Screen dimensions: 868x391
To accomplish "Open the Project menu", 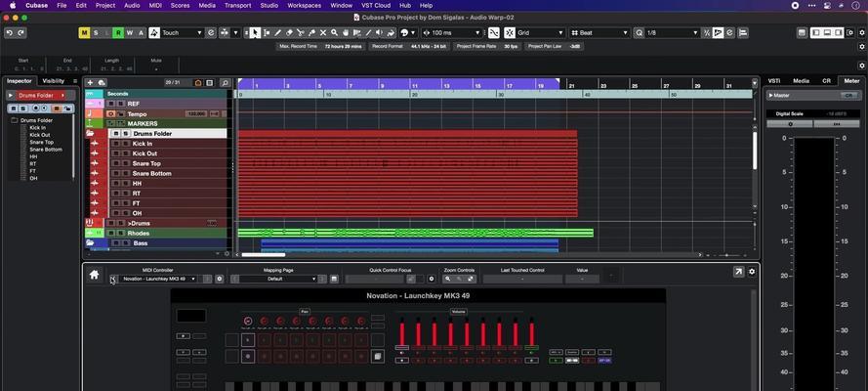I will (x=105, y=5).
